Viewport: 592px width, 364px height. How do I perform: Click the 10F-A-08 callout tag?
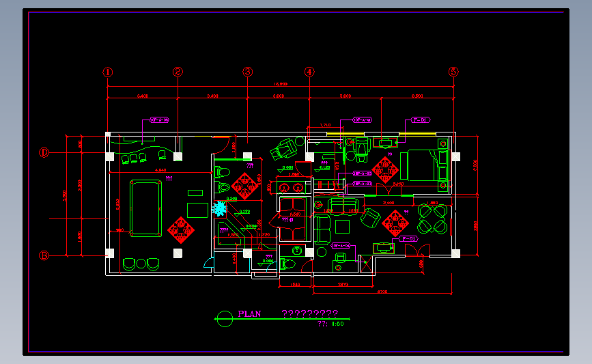point(159,120)
